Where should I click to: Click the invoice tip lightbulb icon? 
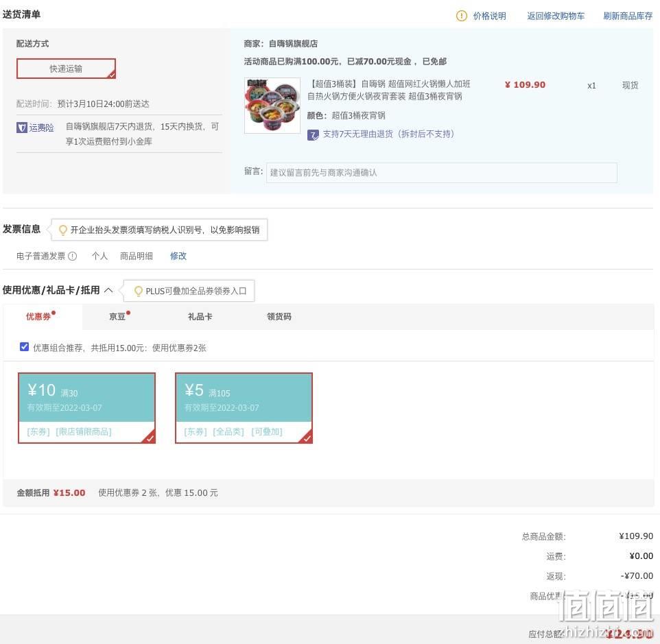click(62, 230)
